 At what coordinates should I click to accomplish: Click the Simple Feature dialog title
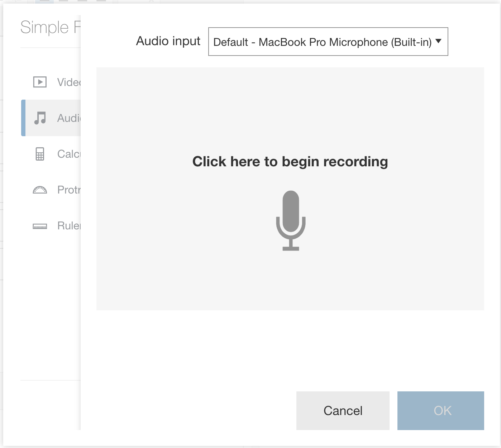coord(51,27)
